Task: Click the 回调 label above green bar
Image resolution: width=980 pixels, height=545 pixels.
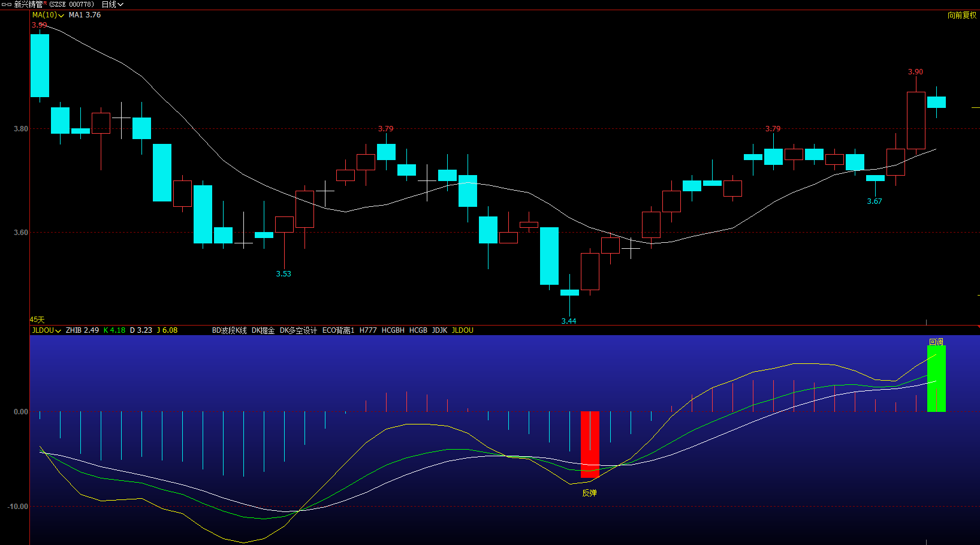Action: [936, 342]
